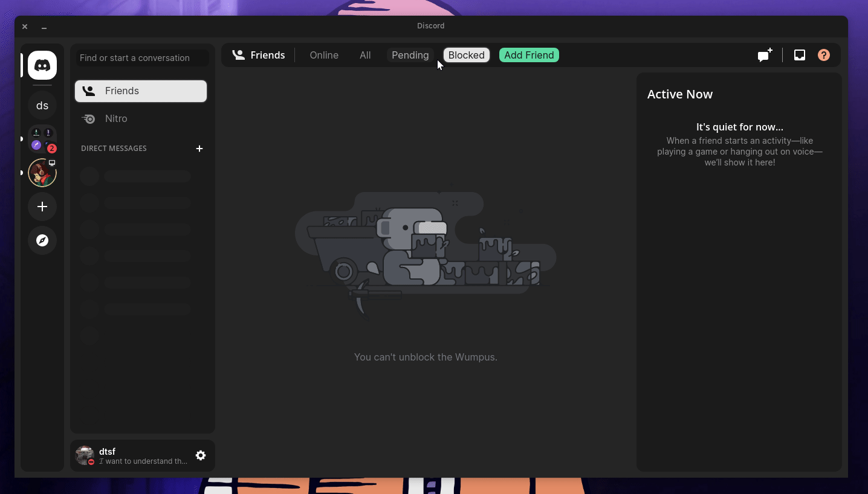Click the dtsf username panel
This screenshot has height=494, width=868.
pos(143,455)
